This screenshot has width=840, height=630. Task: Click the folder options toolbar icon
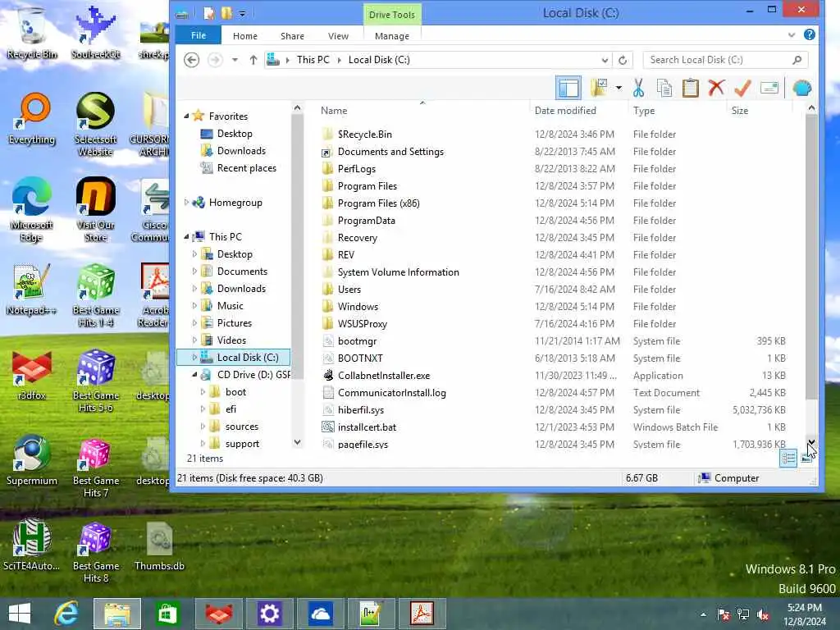tap(599, 88)
